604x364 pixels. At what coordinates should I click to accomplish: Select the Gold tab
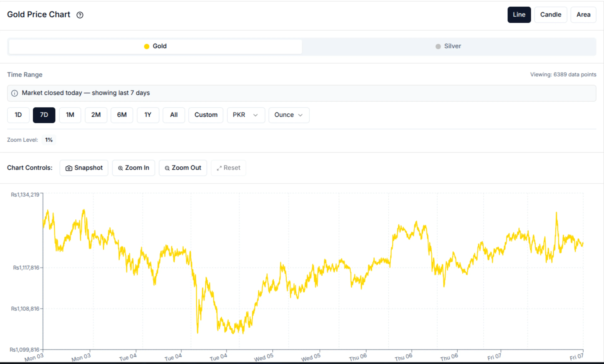(155, 46)
